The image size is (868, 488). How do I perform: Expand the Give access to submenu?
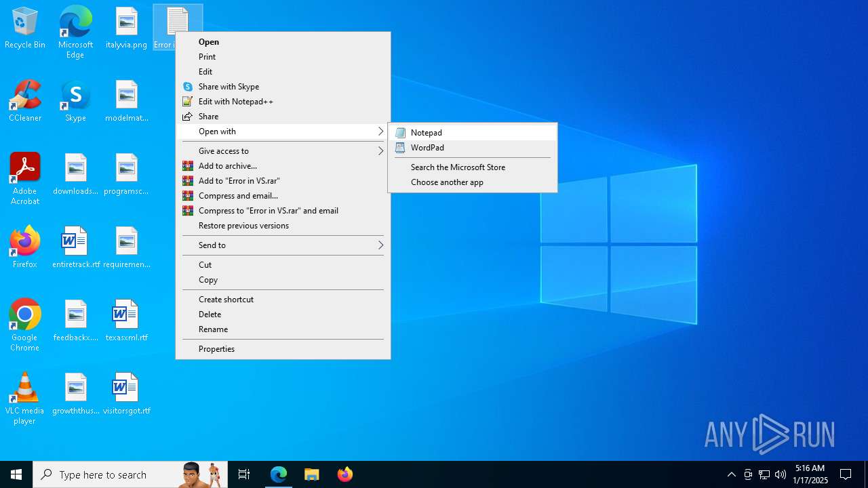coord(283,151)
